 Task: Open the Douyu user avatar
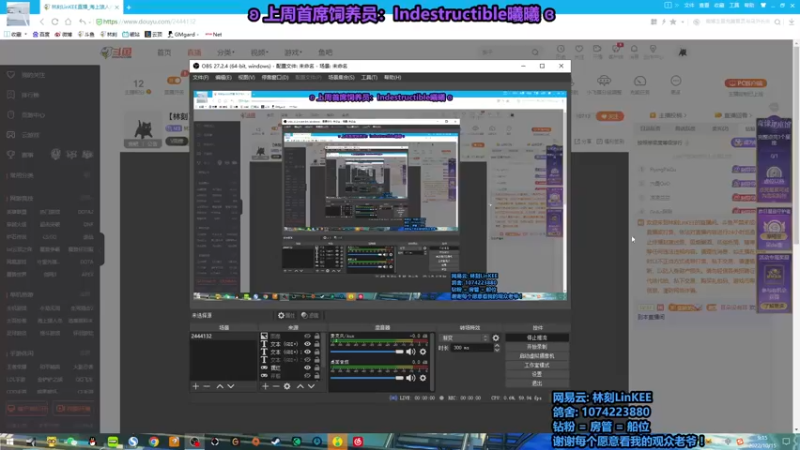(683, 52)
